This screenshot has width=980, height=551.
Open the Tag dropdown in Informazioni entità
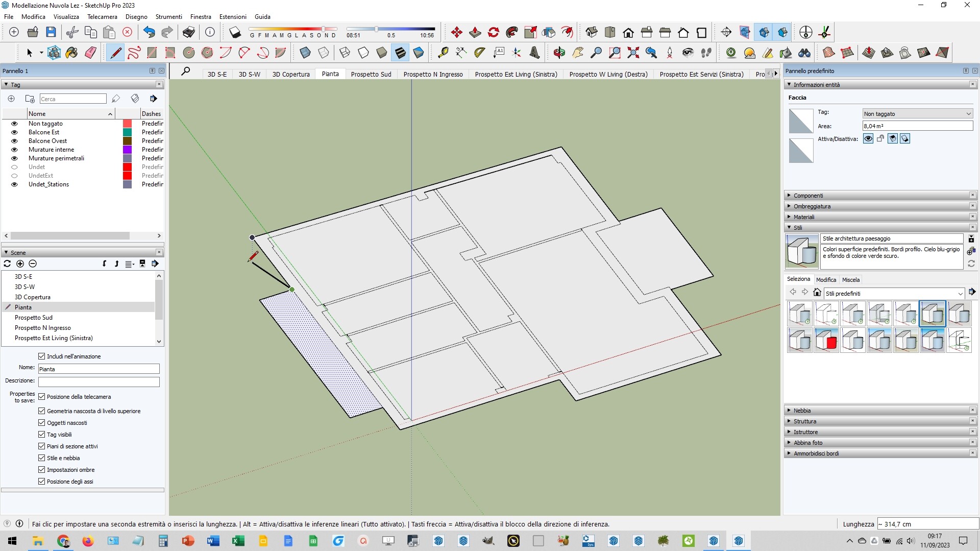coord(917,114)
